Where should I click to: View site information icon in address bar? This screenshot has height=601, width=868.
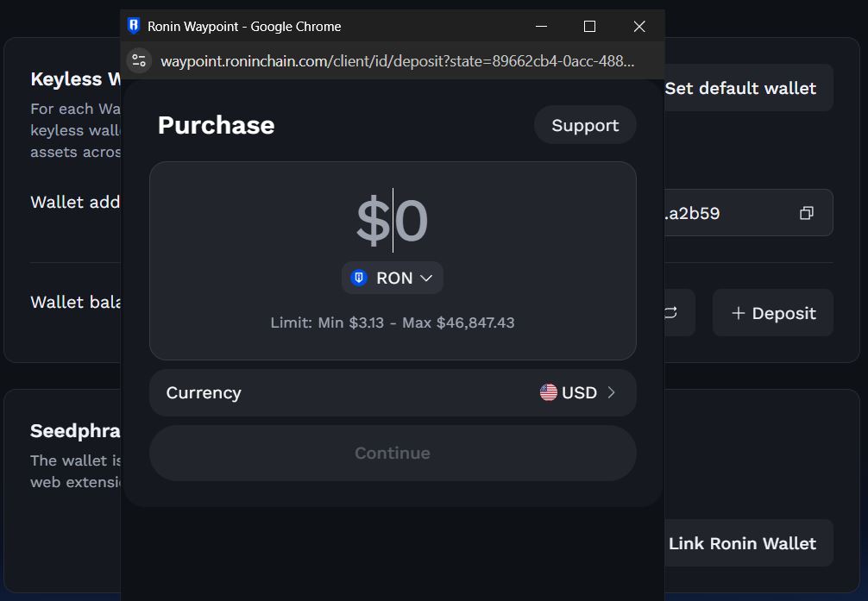coord(139,61)
